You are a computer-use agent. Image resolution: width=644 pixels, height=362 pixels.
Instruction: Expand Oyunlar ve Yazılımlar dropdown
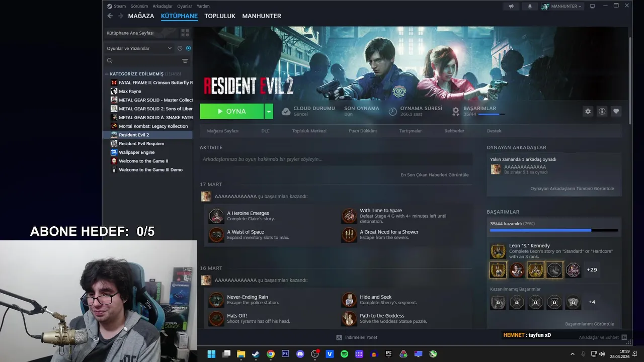[x=139, y=48]
